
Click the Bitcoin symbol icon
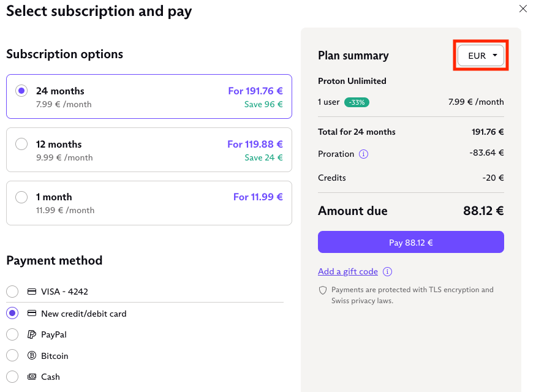pyautogui.click(x=32, y=356)
